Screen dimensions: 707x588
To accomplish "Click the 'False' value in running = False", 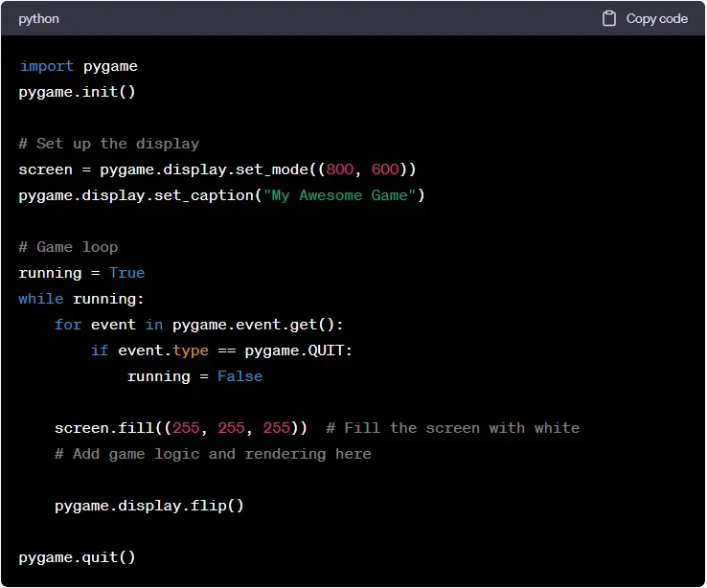I will click(239, 376).
